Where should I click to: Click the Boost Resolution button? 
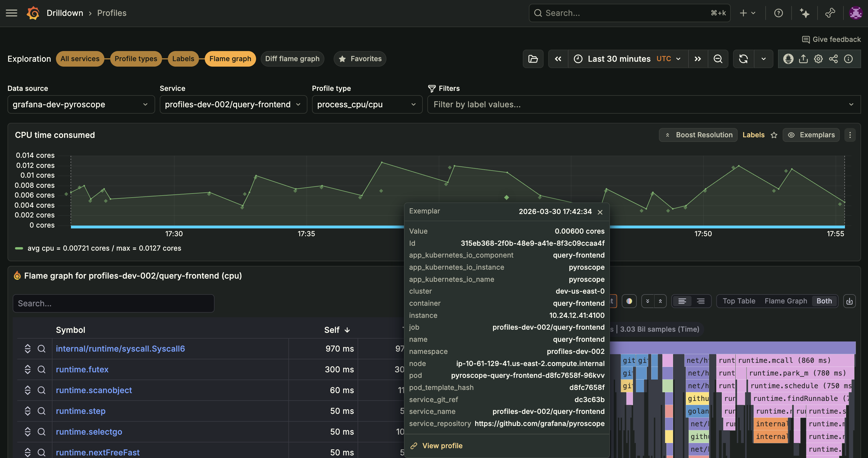(x=698, y=135)
